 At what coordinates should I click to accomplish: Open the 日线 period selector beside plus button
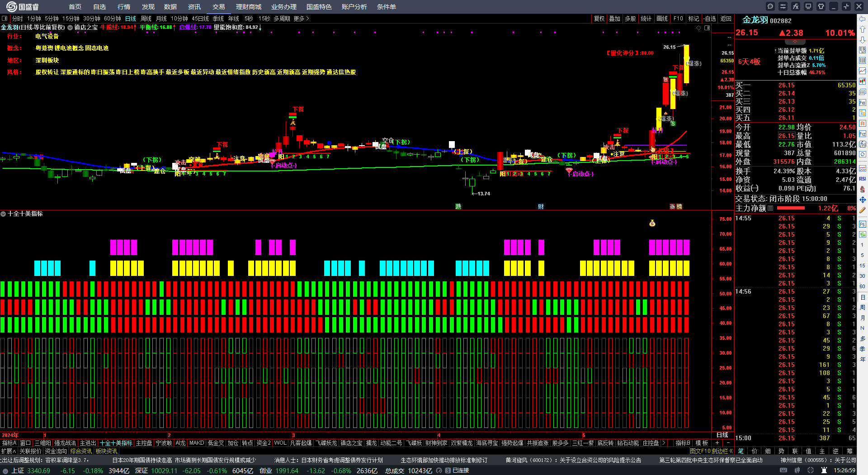tap(722, 435)
